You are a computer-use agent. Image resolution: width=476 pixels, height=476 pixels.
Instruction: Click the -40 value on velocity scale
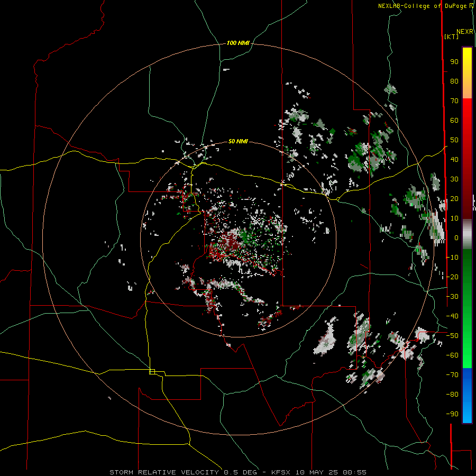point(452,316)
